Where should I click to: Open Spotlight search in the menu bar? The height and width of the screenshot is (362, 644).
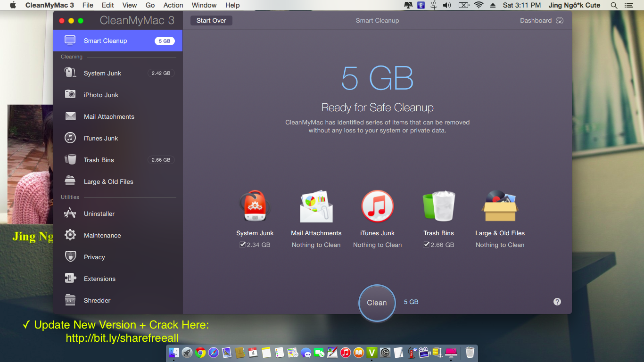614,5
